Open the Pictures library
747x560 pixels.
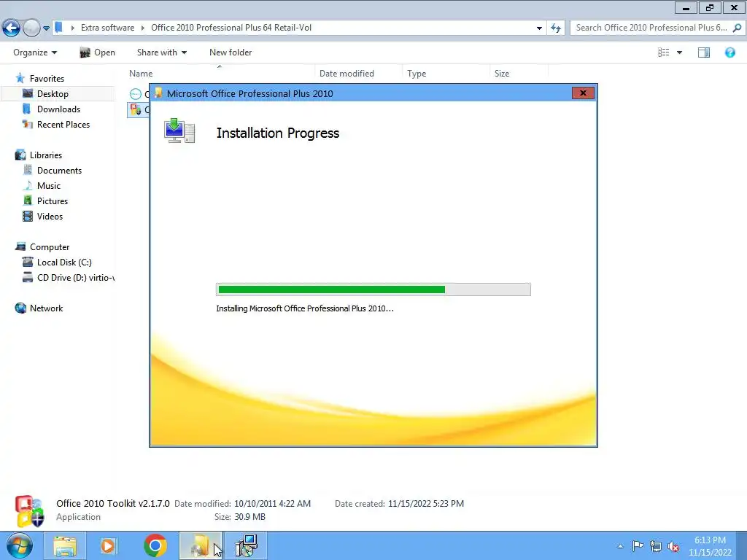(x=53, y=201)
